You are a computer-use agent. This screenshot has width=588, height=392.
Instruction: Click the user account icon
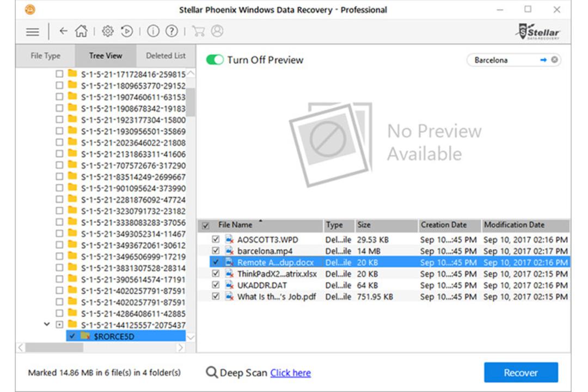point(217,31)
